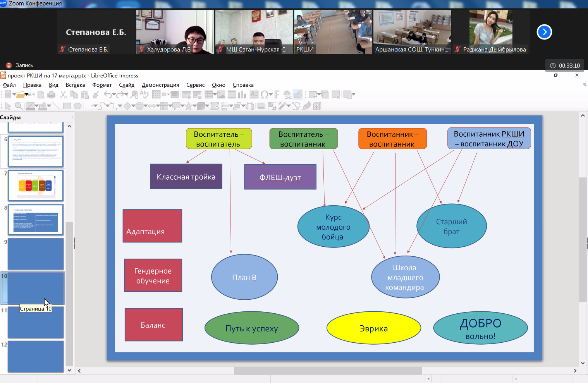This screenshot has width=588, height=383.
Task: Open the Insert Table dropdown arrow
Action: [214, 94]
